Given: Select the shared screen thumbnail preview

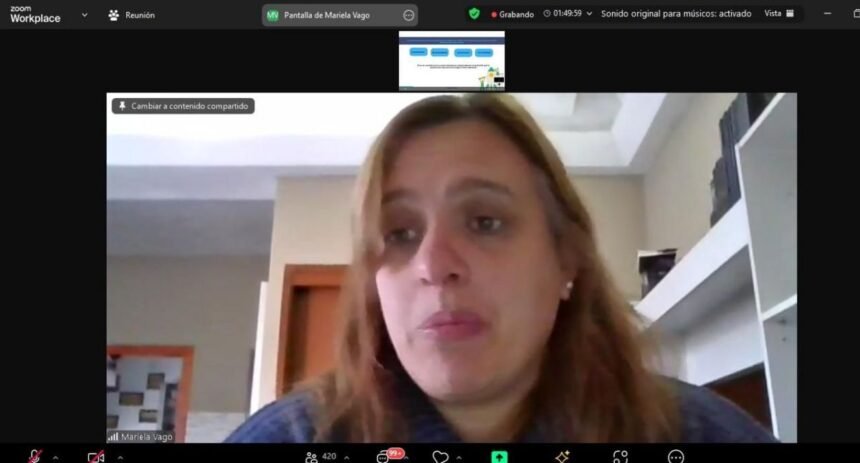Looking at the screenshot, I should pos(451,61).
